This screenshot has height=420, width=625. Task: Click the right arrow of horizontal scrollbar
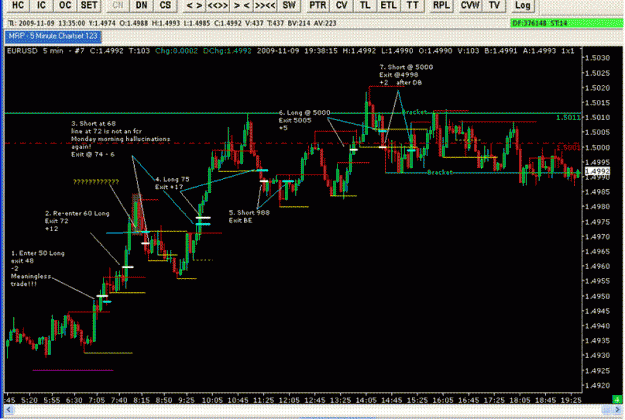(618, 410)
